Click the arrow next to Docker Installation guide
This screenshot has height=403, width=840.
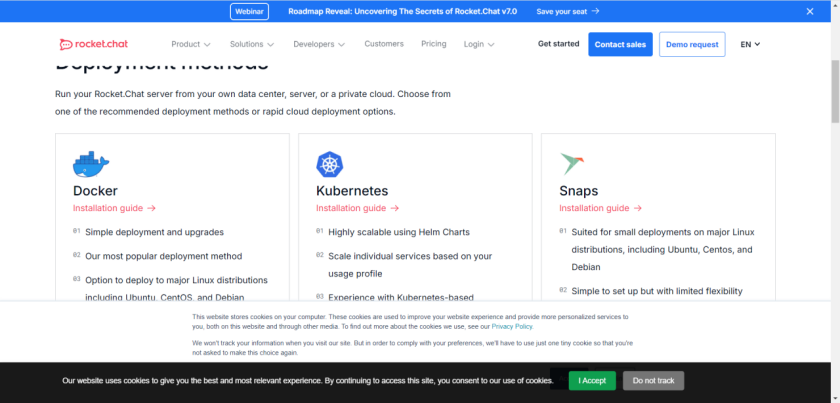(151, 208)
